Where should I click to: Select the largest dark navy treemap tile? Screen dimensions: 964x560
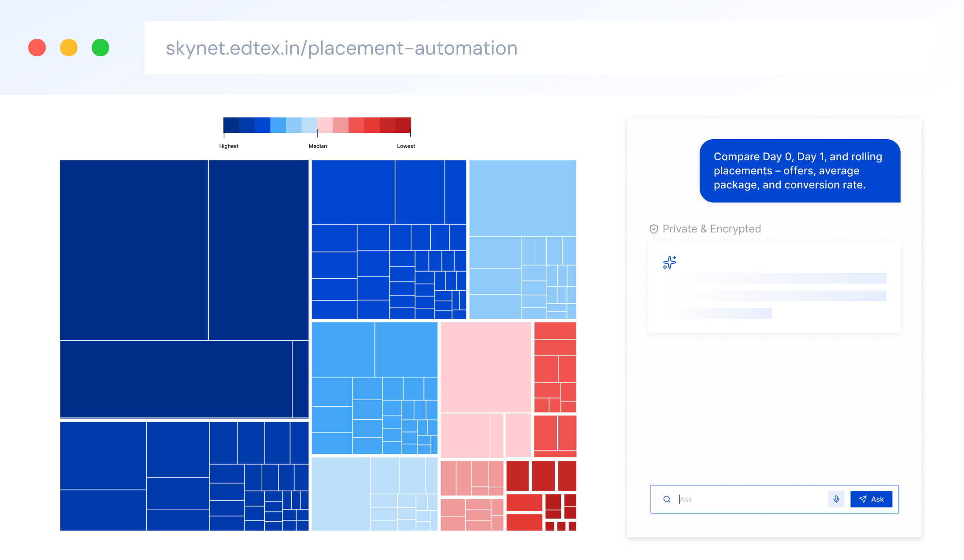coord(134,250)
